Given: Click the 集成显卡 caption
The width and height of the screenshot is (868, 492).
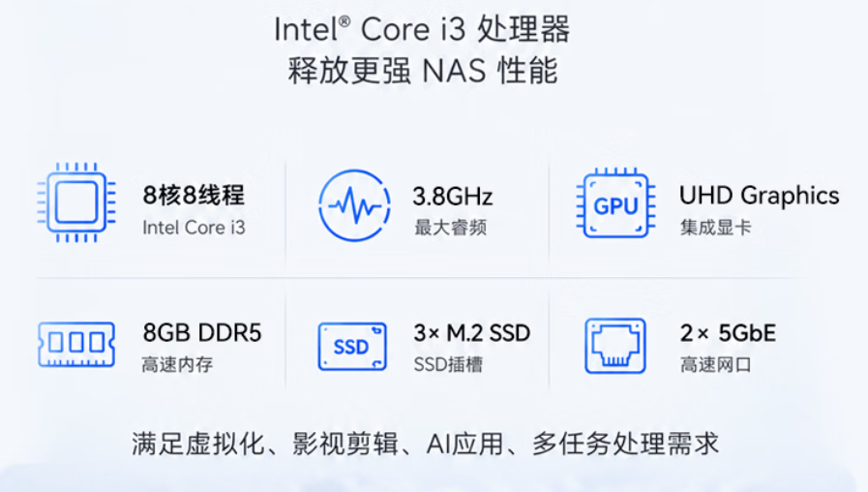Looking at the screenshot, I should pos(715,228).
